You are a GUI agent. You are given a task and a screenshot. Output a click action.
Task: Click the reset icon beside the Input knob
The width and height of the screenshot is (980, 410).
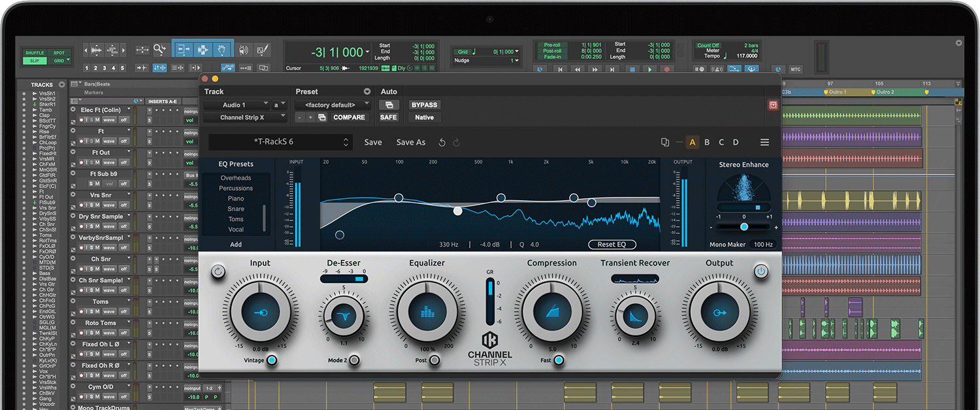click(218, 271)
